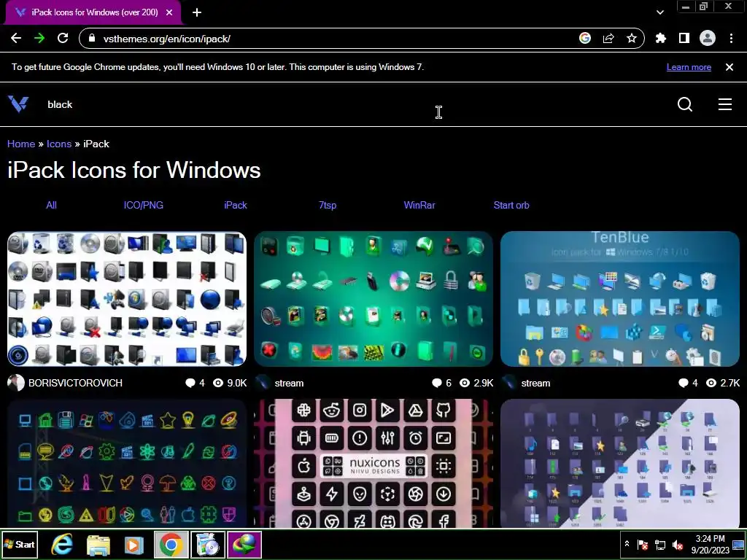This screenshot has height=560, width=747.
Task: Click the Action Center flag icon
Action: [643, 545]
